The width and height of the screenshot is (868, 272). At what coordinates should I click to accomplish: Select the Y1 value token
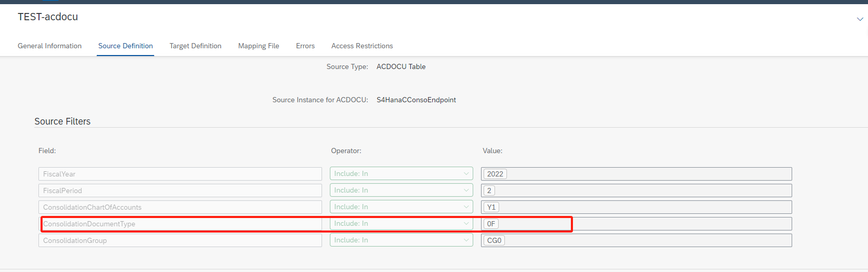click(491, 207)
